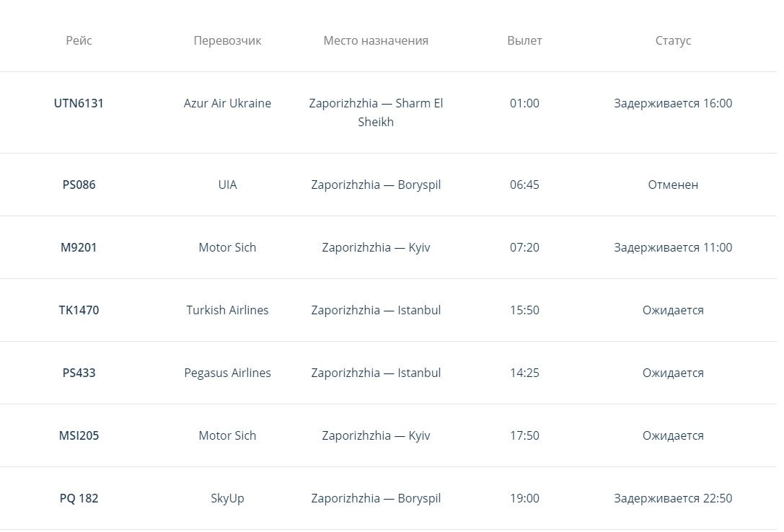Viewport: 784px width, 532px height.
Task: Click the Azur Air Ukraine carrier
Action: click(x=227, y=103)
